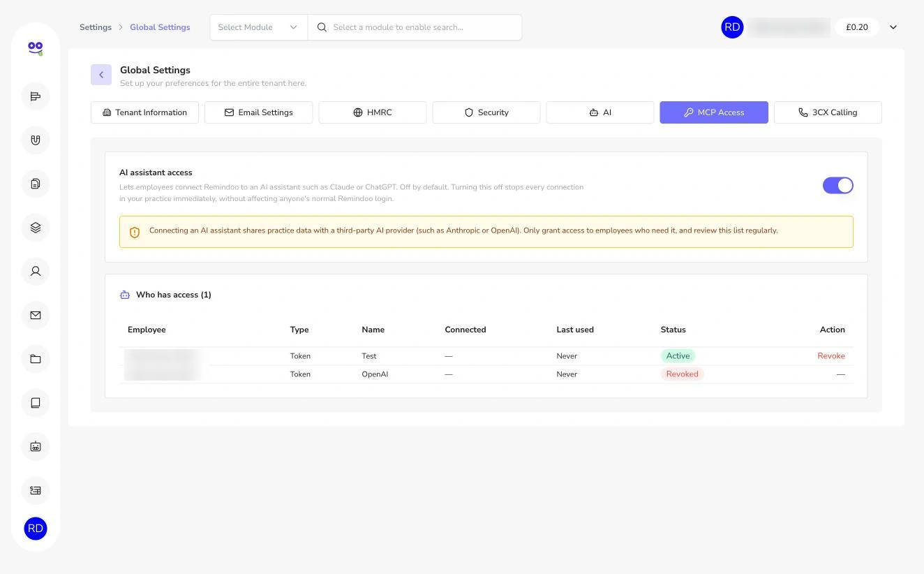Image resolution: width=924 pixels, height=574 pixels.
Task: Open the stacked layers icon in sidebar
Action: pos(36,228)
